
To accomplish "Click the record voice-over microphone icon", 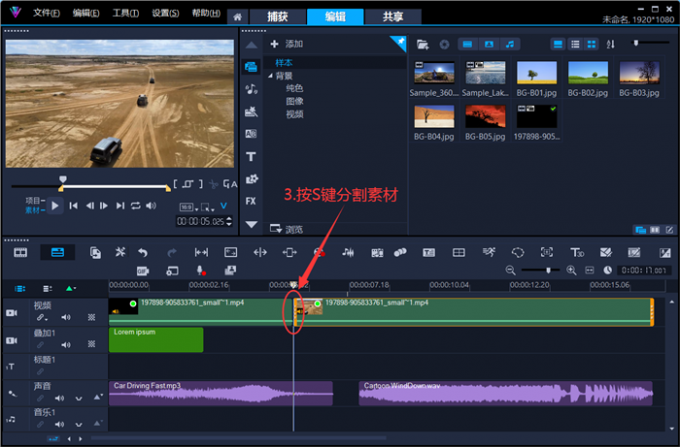I will [x=200, y=270].
